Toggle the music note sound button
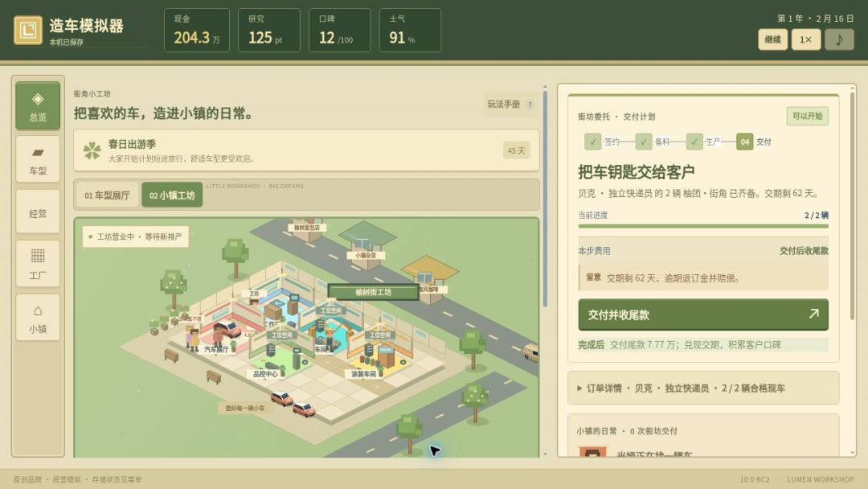Screen dimensions: 868x489 click(x=839, y=39)
